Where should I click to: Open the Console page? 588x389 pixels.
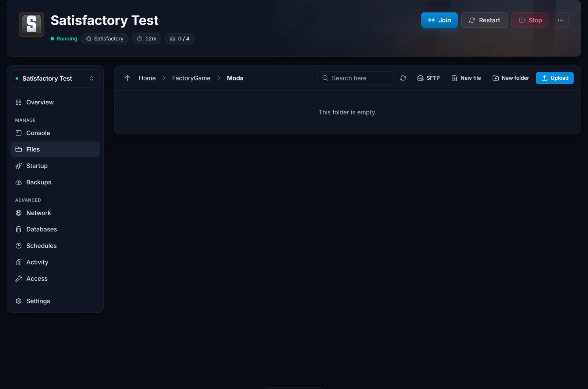point(55,133)
